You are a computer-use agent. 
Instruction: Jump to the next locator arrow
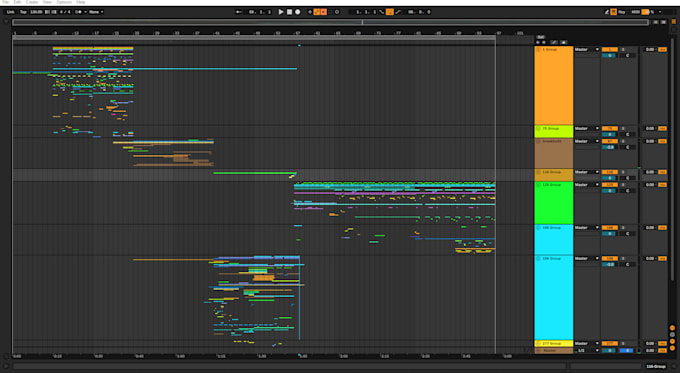pos(544,42)
